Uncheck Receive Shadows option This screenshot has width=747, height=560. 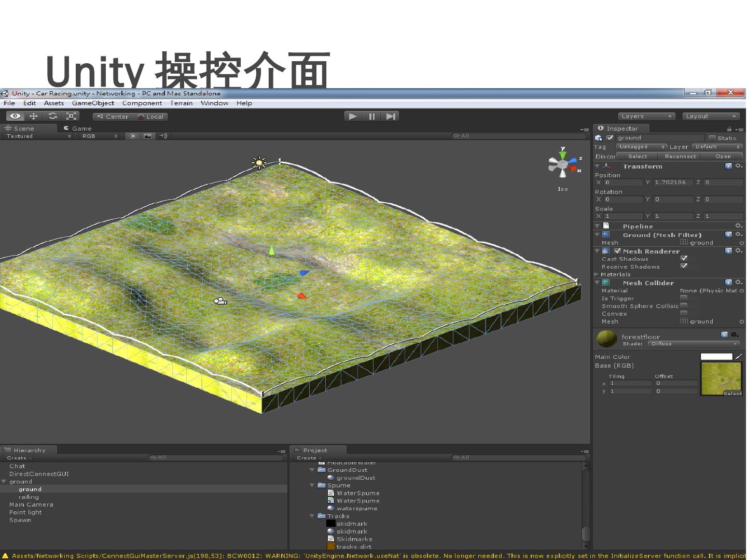pos(684,266)
